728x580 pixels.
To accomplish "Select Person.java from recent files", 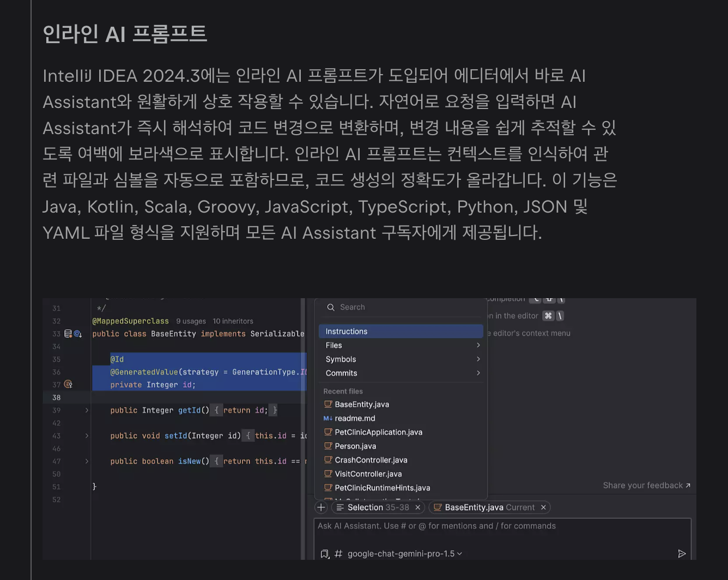I will (x=401, y=446).
